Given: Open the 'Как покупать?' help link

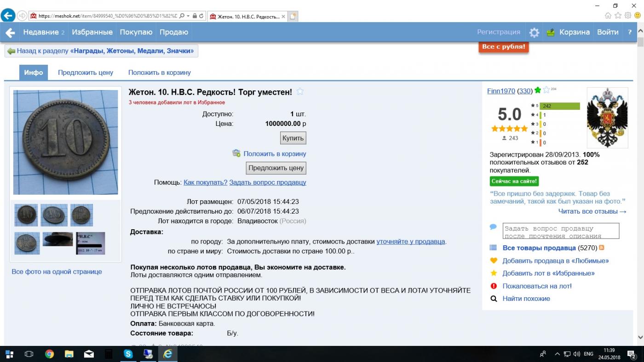Looking at the screenshot, I should pyautogui.click(x=205, y=182).
